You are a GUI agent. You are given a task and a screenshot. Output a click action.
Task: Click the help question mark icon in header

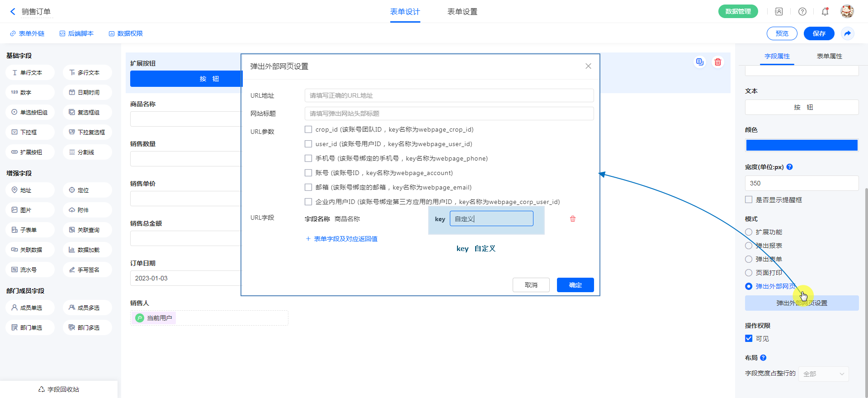point(802,12)
